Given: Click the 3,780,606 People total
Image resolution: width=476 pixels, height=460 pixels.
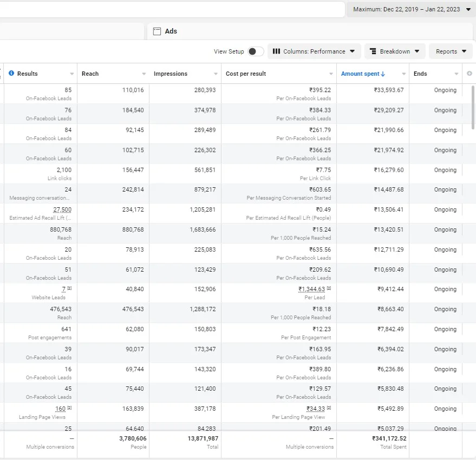Looking at the screenshot, I should click(x=133, y=438).
